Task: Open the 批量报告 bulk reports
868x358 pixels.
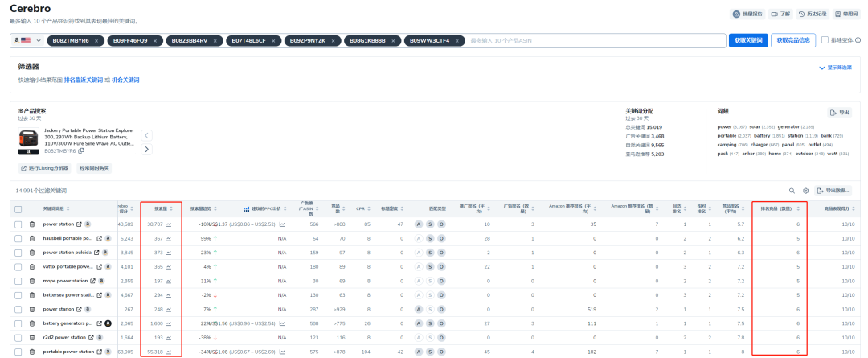Action: coord(747,14)
